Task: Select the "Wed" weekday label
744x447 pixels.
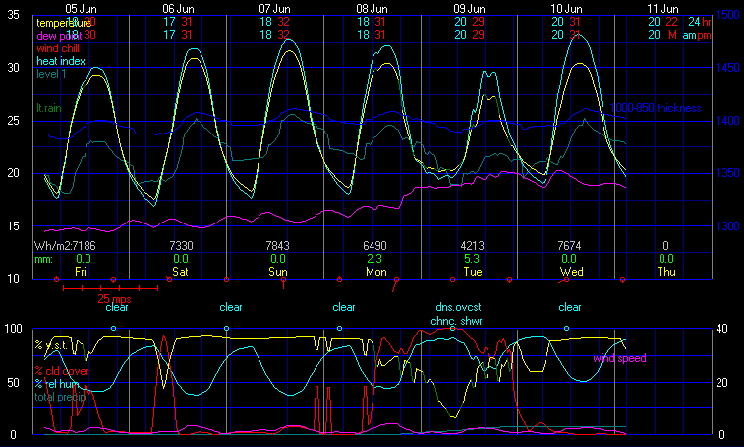Action: pyautogui.click(x=571, y=271)
